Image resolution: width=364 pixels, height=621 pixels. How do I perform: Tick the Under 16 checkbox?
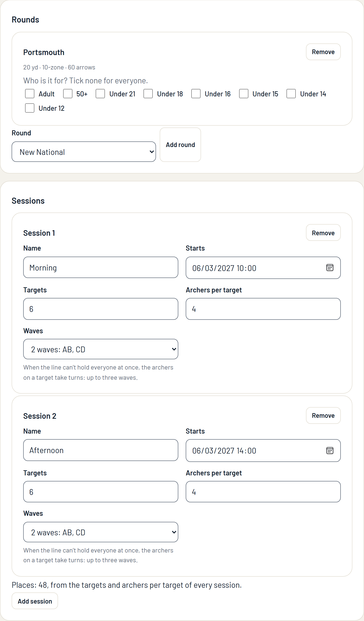[196, 94]
